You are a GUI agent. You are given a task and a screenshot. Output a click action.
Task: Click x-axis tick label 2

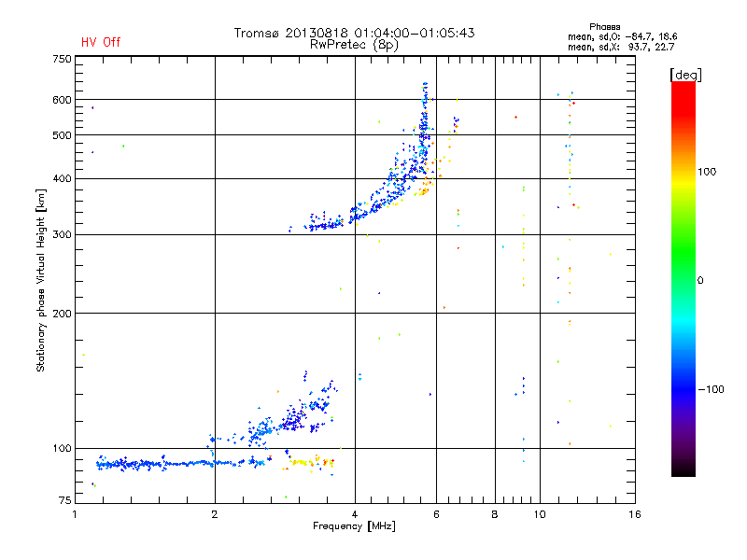point(215,514)
